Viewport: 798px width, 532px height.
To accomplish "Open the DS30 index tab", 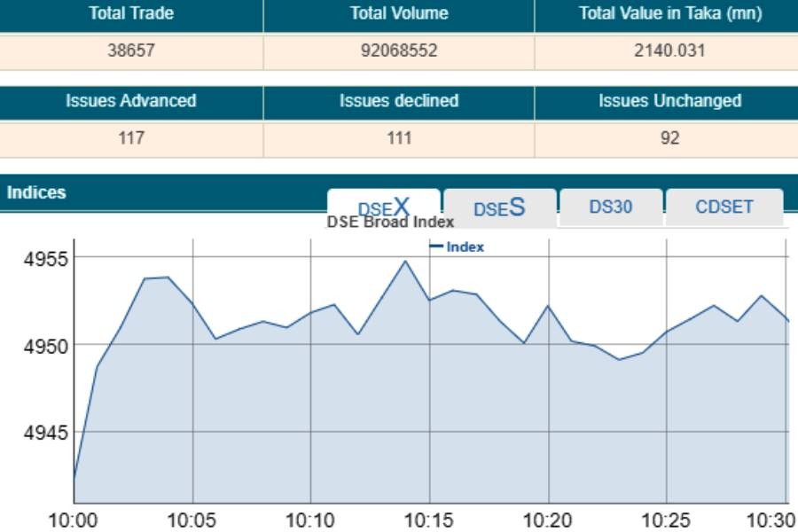I will click(x=610, y=205).
